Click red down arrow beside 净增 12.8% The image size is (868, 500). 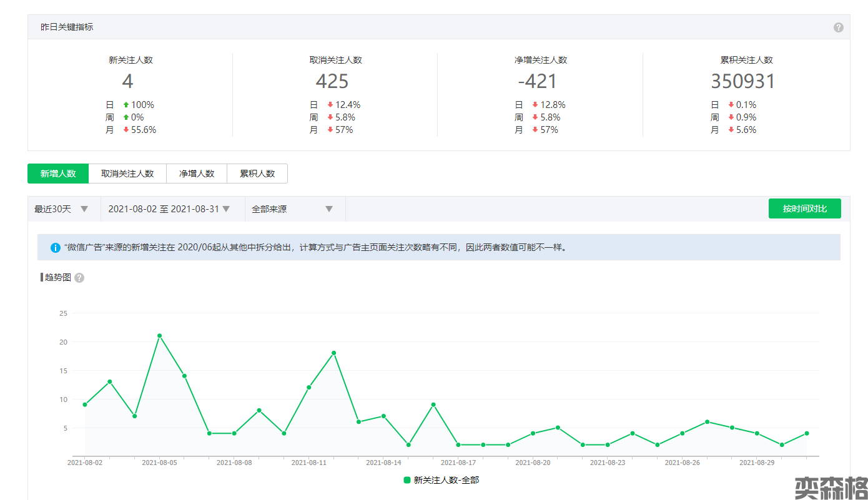[x=535, y=105]
